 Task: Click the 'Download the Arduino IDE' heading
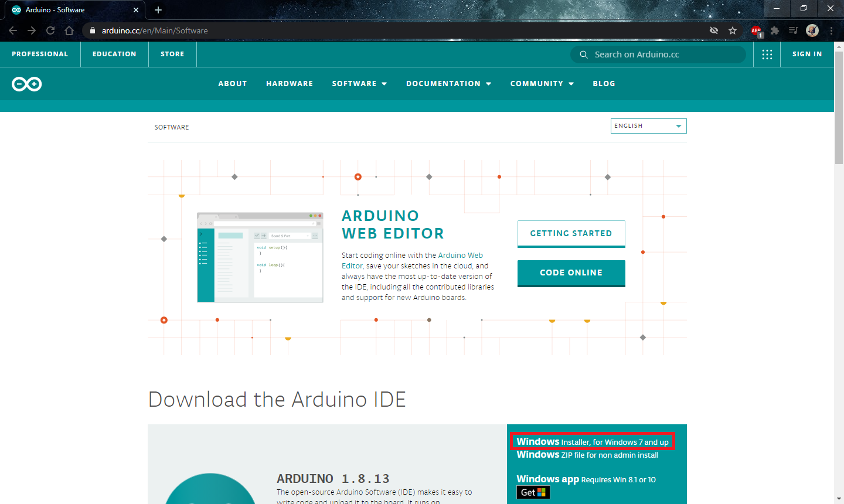[277, 400]
